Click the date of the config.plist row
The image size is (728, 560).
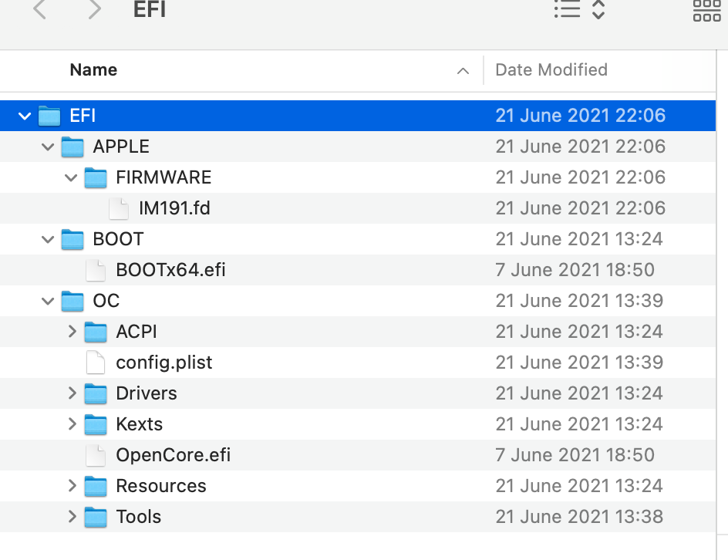(x=579, y=363)
